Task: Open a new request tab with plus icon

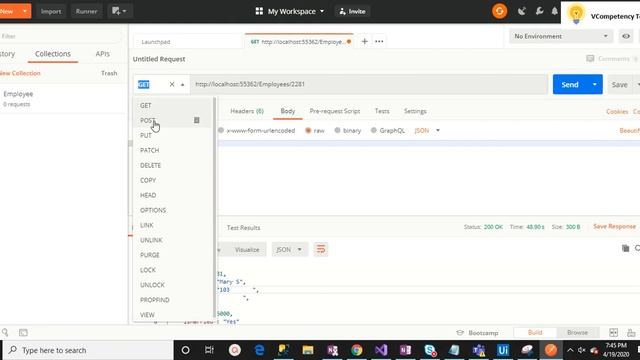Action: [364, 41]
